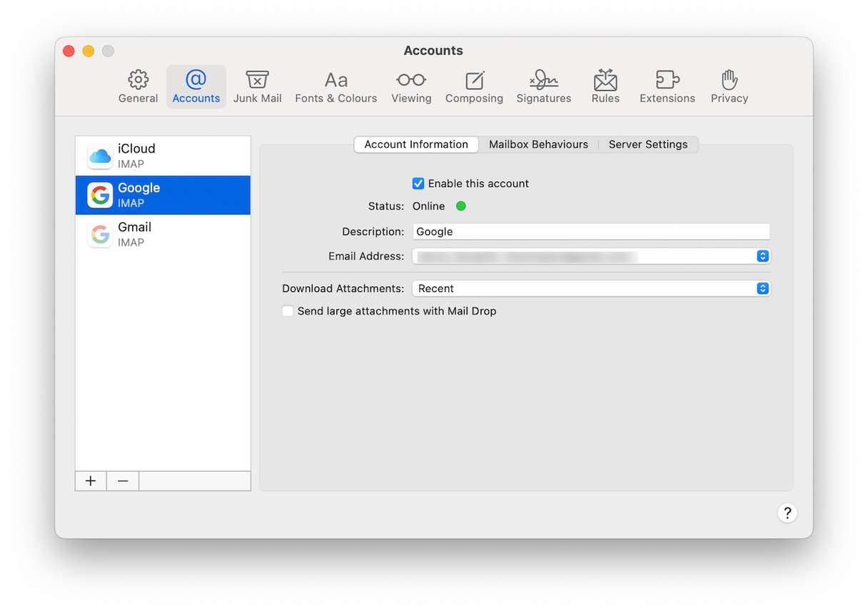Open the Server Settings tab
Image resolution: width=868 pixels, height=611 pixels.
pyautogui.click(x=648, y=144)
